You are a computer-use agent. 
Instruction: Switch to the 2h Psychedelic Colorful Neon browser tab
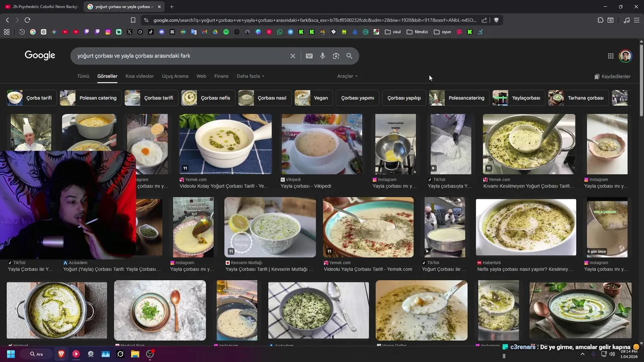(x=41, y=7)
